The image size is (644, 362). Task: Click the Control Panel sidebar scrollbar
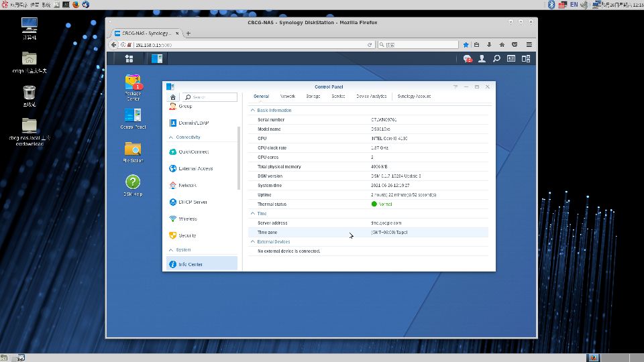(239, 158)
